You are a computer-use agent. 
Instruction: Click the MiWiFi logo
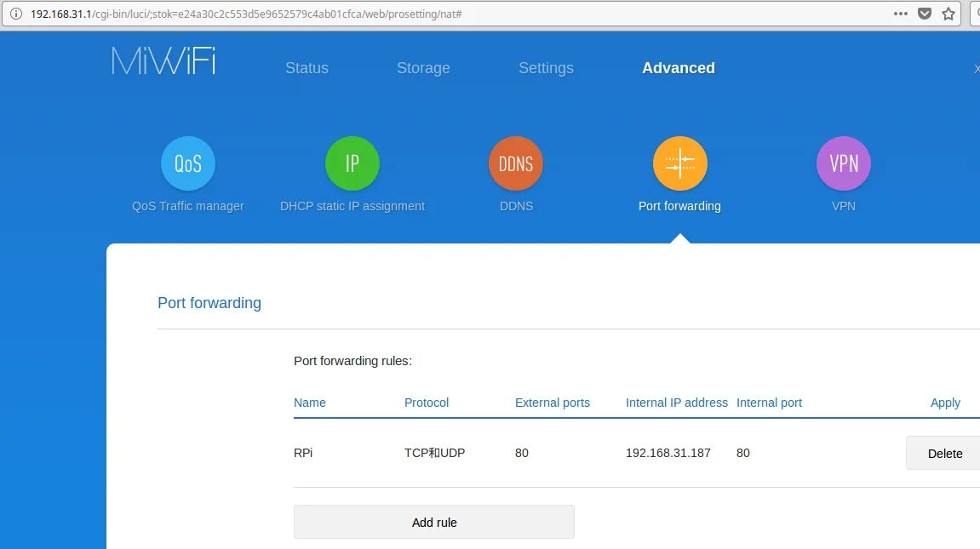pyautogui.click(x=163, y=61)
